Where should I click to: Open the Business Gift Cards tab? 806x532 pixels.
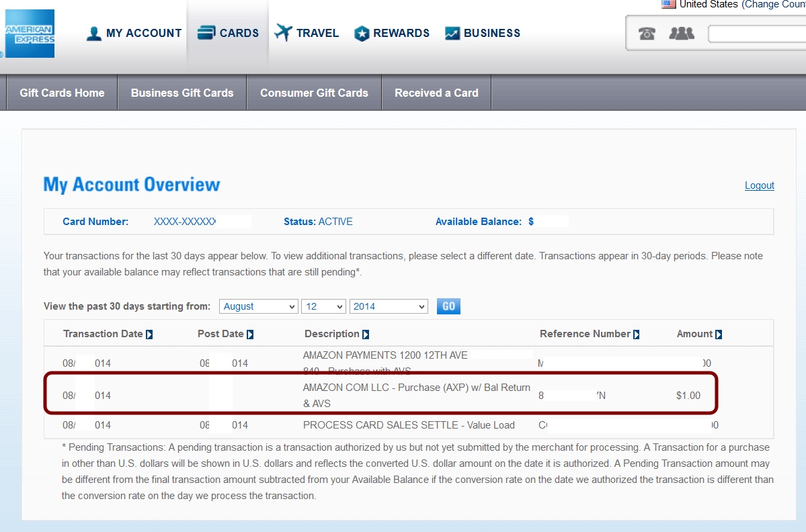tap(182, 93)
